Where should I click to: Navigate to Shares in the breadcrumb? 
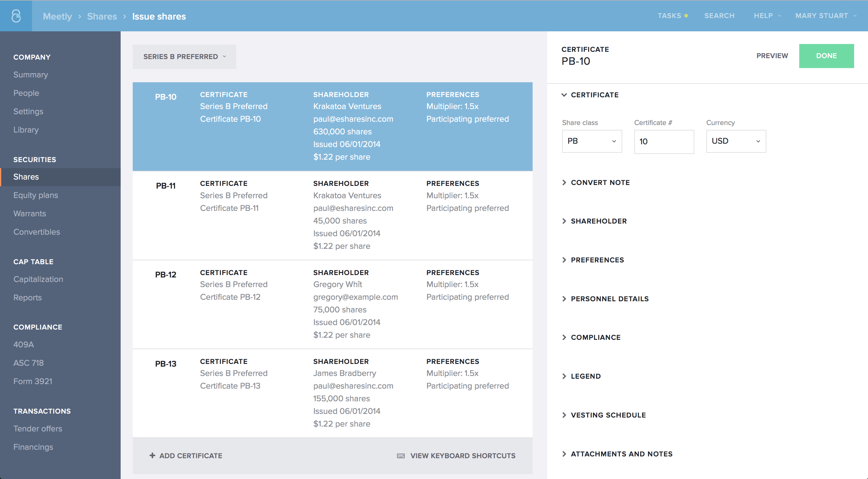tap(102, 16)
